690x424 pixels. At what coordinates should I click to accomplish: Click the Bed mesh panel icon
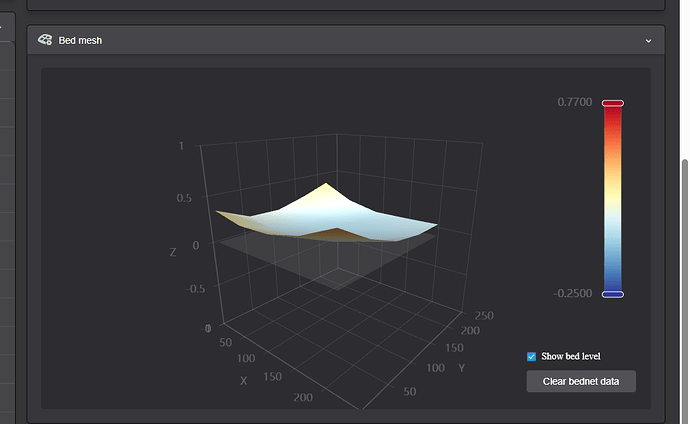pos(45,40)
